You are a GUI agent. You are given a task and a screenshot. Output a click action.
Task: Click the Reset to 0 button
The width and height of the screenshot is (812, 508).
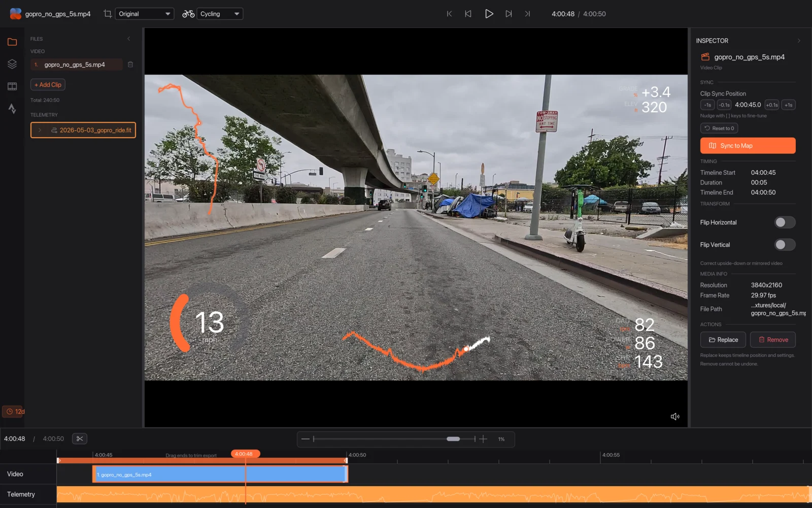(719, 129)
